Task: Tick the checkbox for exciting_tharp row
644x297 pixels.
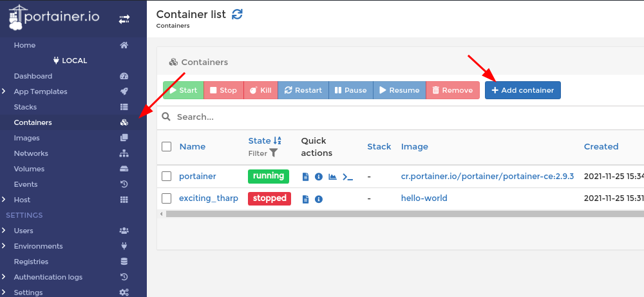Action: 166,198
